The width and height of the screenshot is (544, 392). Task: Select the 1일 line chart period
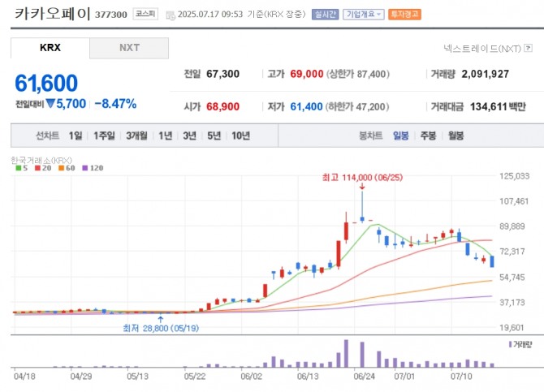pyautogui.click(x=76, y=136)
